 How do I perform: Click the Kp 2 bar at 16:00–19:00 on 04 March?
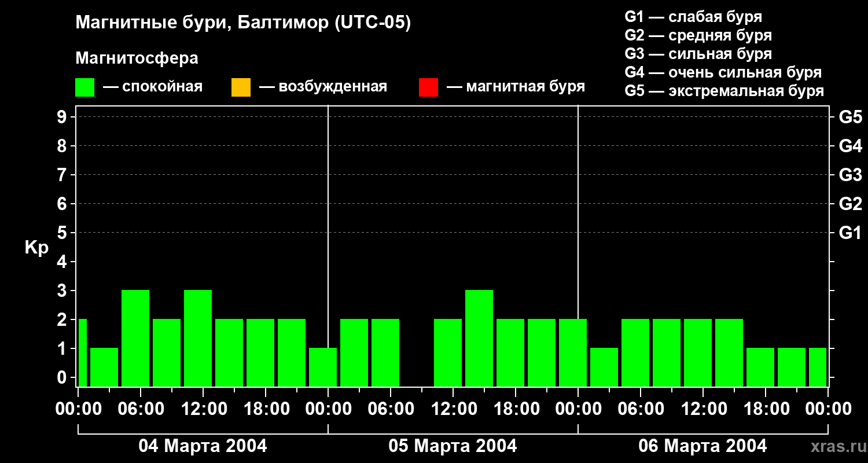coord(260,352)
